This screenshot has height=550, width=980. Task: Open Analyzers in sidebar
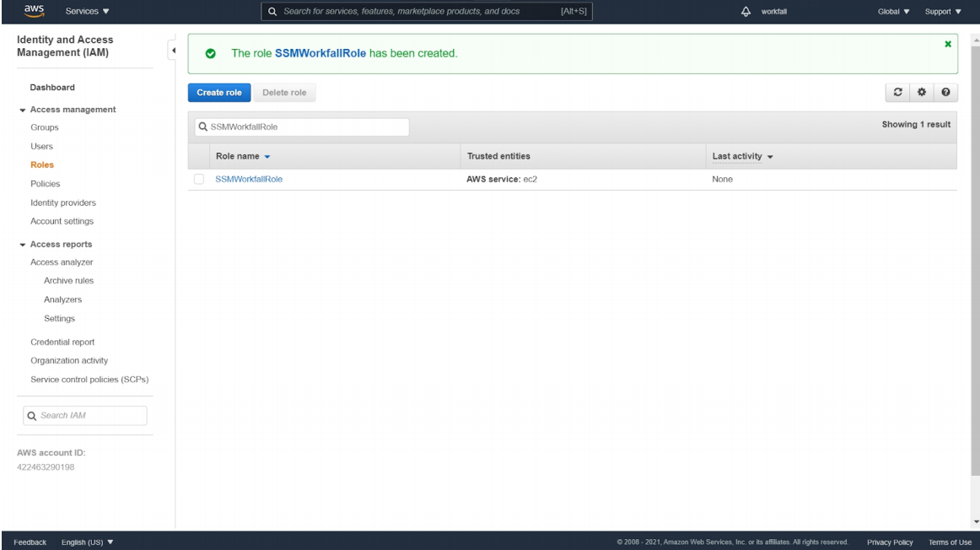click(x=62, y=299)
